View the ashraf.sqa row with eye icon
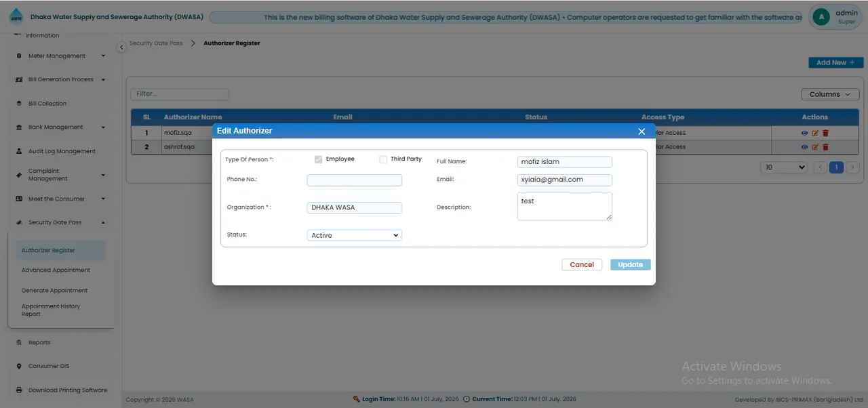 805,147
